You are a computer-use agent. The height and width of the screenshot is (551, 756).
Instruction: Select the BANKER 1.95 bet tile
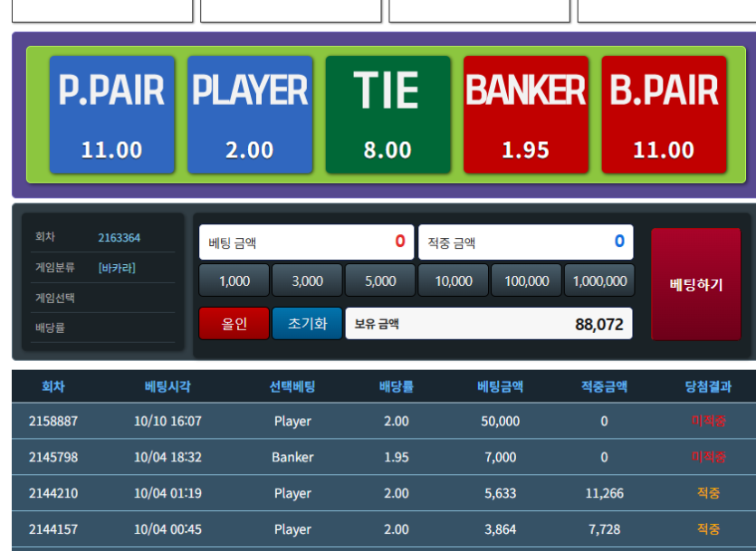coord(525,115)
